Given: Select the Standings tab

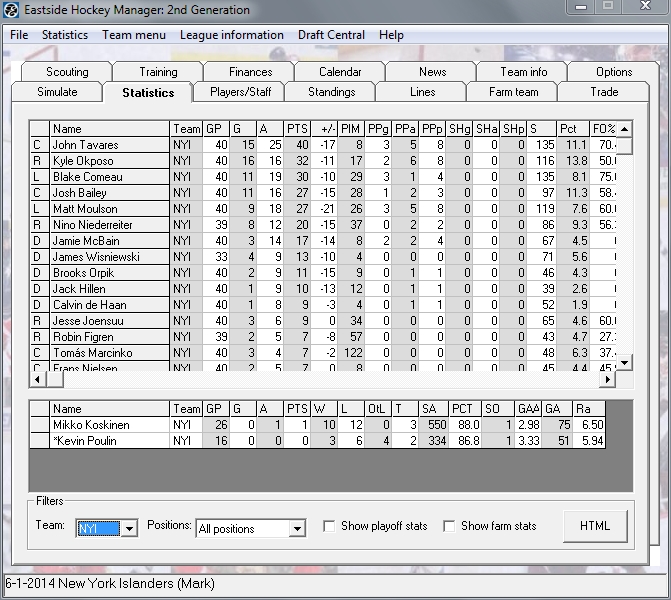Looking at the screenshot, I should tap(332, 92).
